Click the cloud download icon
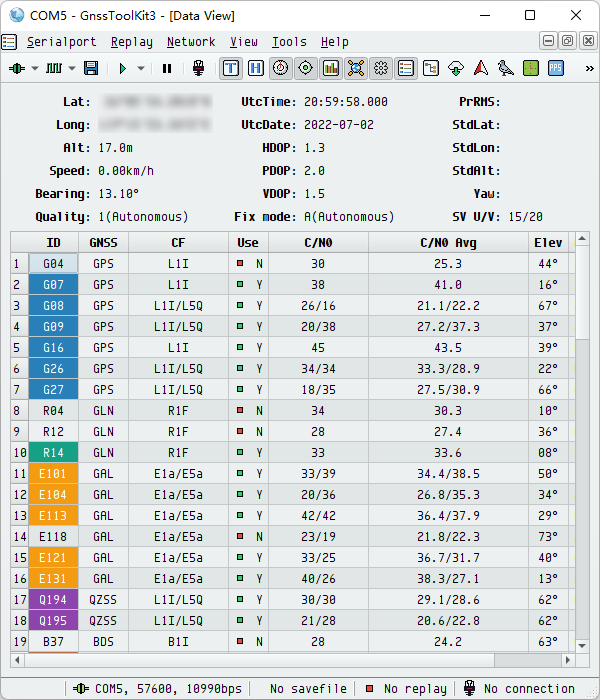 point(456,68)
